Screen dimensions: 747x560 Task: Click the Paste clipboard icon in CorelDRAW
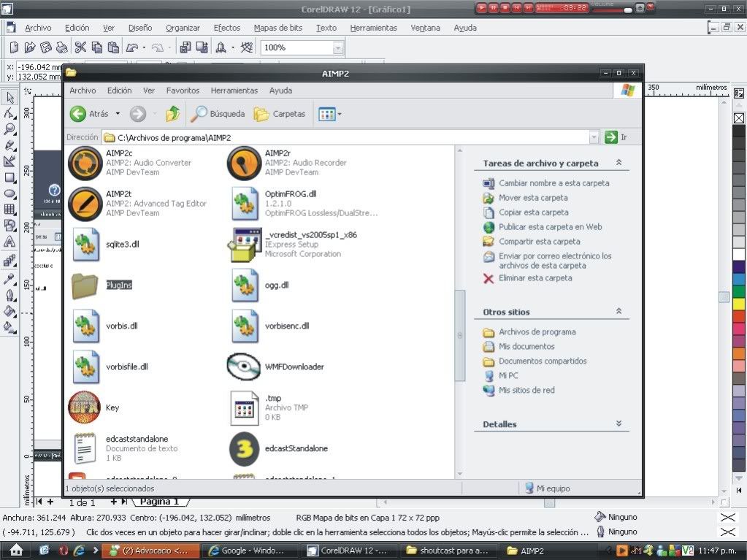113,47
